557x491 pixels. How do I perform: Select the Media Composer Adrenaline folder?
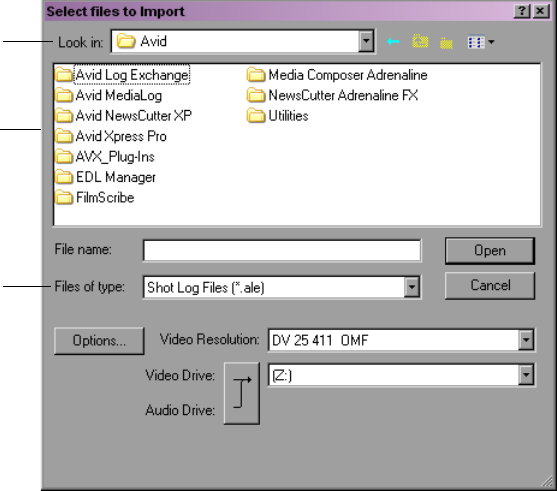[337, 75]
